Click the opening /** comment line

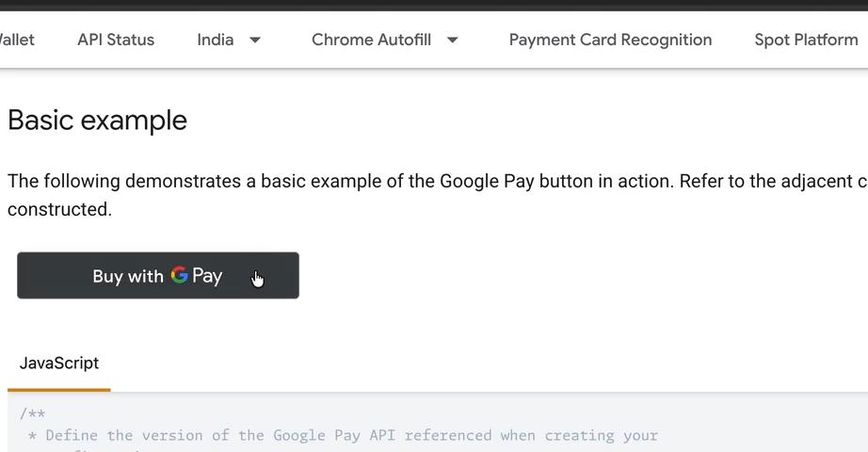click(x=33, y=413)
